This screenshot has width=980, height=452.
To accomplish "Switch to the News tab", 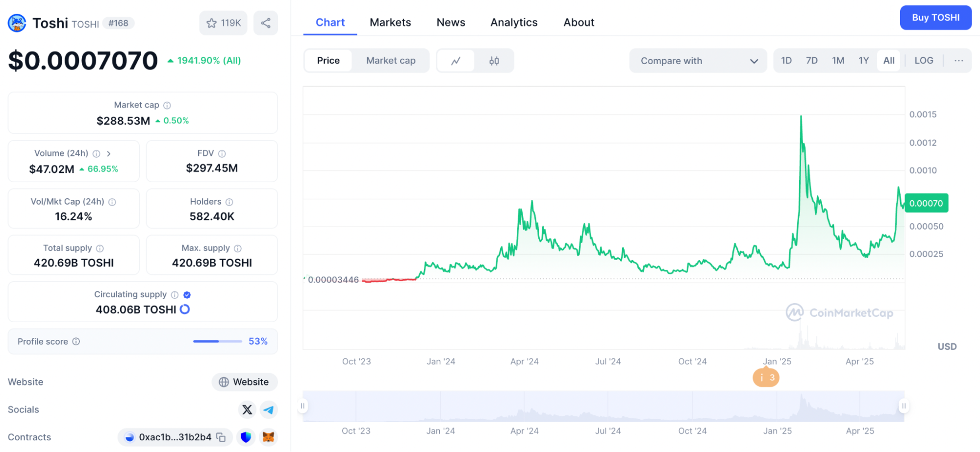I will click(451, 23).
